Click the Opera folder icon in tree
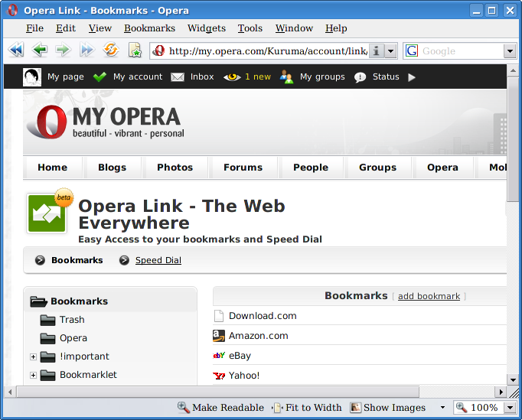This screenshot has width=522, height=420. (x=47, y=338)
